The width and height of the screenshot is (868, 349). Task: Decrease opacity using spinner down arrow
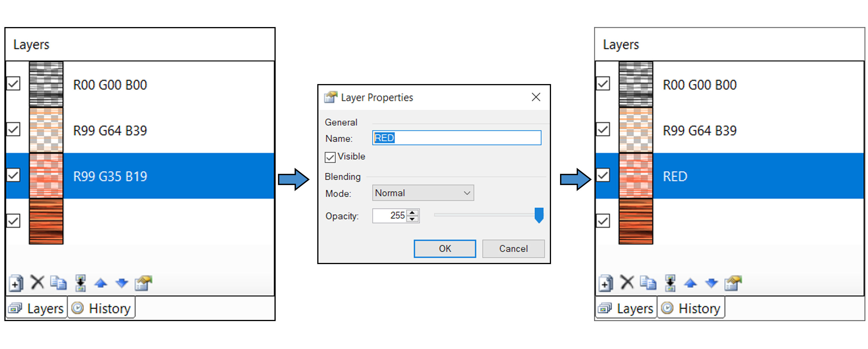click(x=412, y=219)
